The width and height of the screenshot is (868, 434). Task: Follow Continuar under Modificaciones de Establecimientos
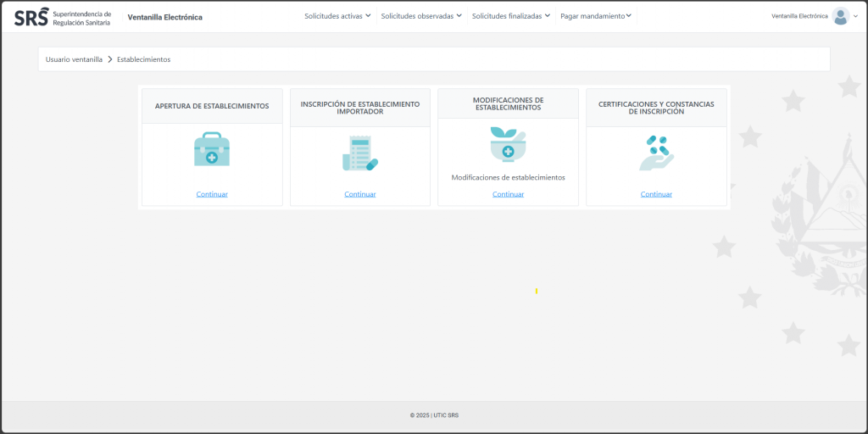click(508, 194)
